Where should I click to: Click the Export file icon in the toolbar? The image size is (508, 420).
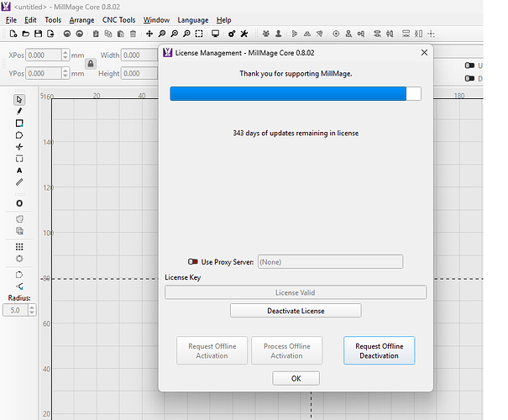[50, 34]
